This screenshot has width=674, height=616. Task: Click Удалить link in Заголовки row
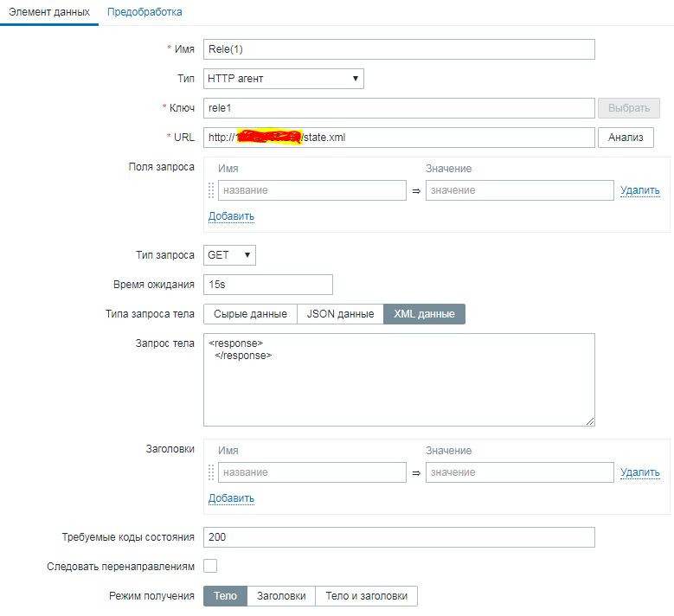[x=639, y=472]
